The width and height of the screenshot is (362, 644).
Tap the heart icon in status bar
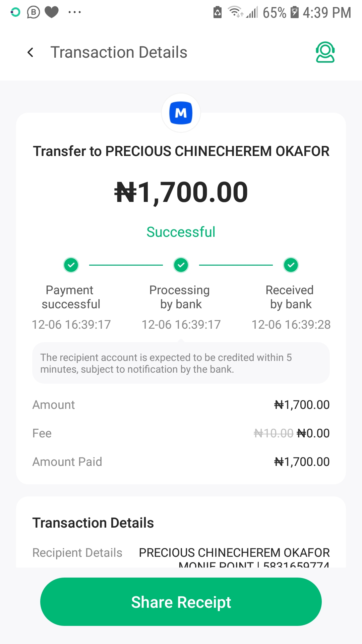click(x=52, y=12)
